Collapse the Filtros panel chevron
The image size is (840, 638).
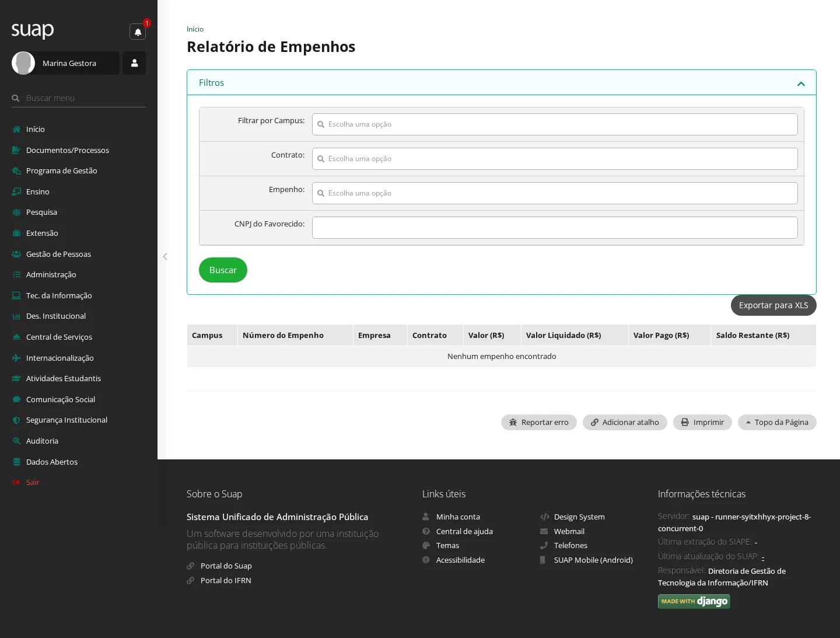point(801,83)
